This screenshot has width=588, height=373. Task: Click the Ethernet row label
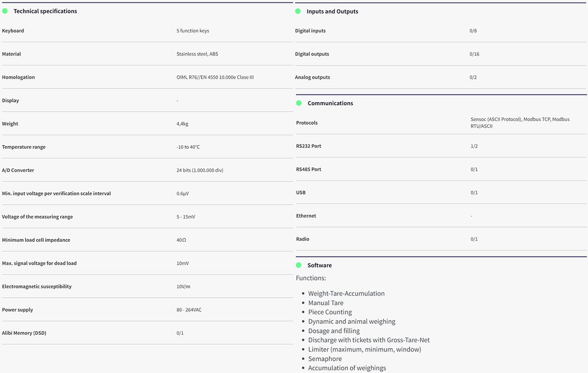(306, 216)
